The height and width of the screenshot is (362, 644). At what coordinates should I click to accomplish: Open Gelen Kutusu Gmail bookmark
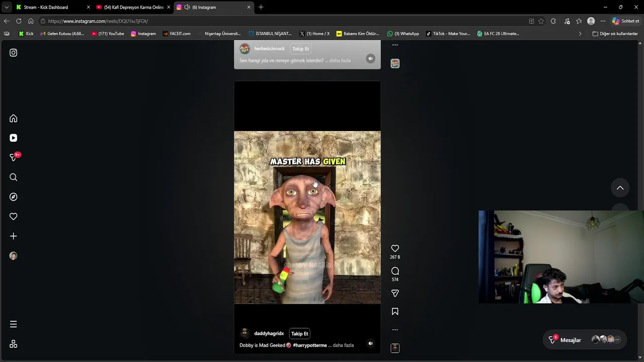[62, 34]
